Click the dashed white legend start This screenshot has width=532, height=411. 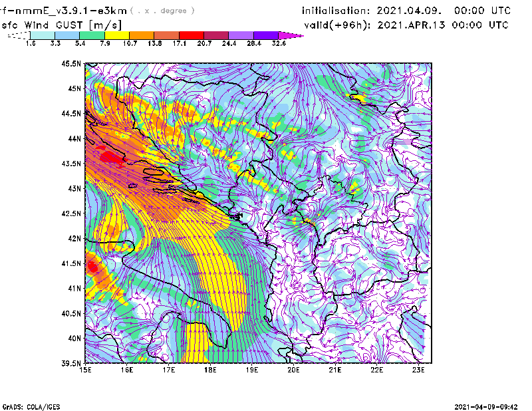pos(19,35)
